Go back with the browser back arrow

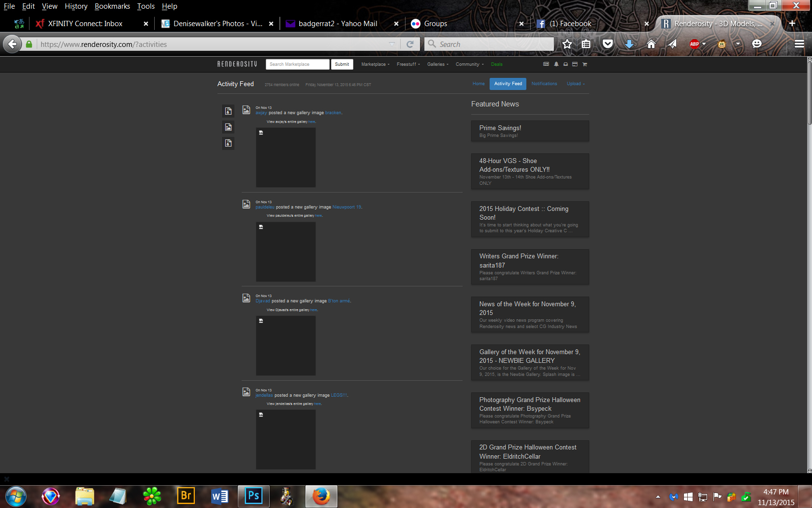13,44
